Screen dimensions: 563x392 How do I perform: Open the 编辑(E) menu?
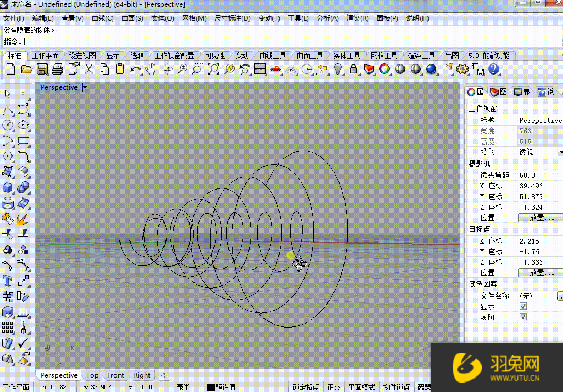(43, 18)
